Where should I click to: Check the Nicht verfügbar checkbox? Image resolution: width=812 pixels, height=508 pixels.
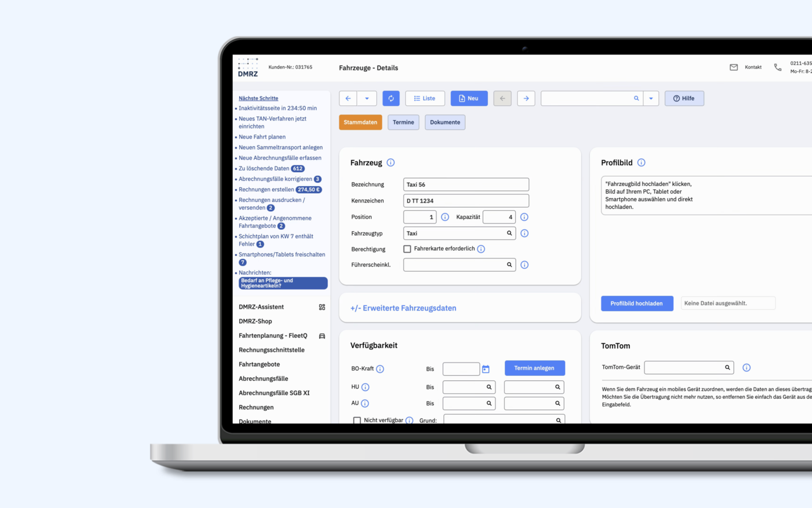[x=357, y=420]
